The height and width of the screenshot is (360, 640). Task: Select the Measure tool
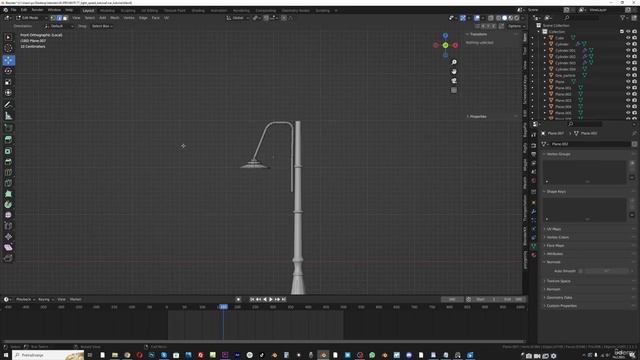[8, 116]
